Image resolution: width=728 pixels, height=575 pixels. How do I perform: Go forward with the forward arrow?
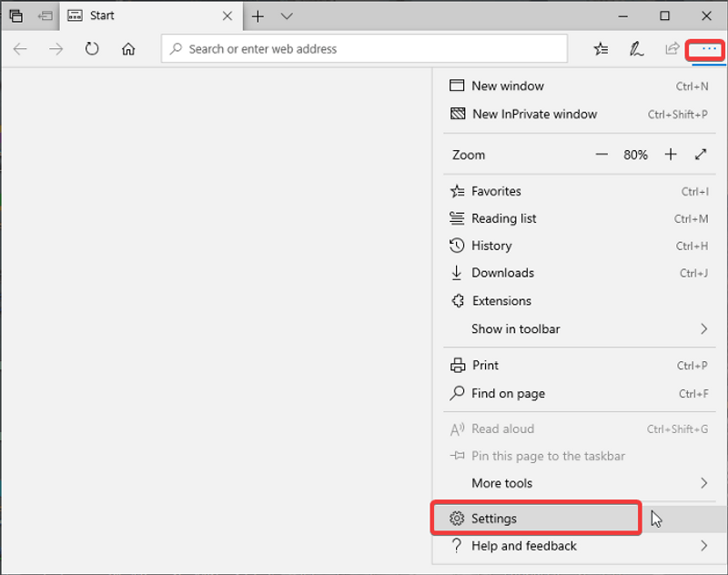(56, 49)
